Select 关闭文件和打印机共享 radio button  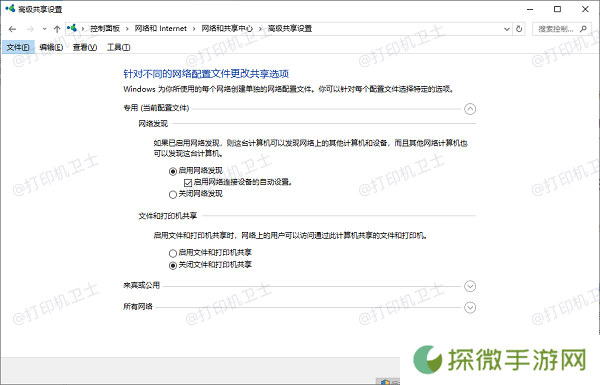[x=173, y=265]
